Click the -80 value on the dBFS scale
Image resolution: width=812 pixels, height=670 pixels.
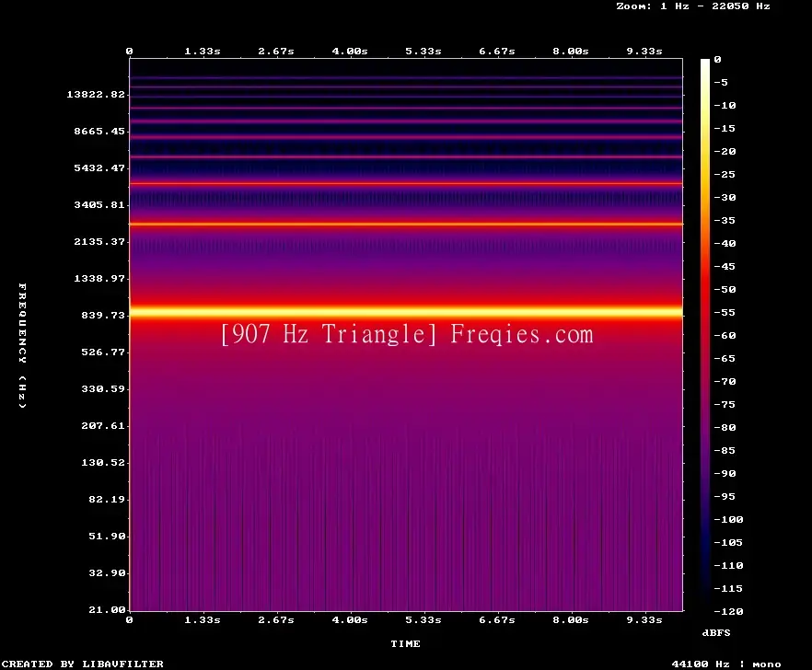point(725,428)
